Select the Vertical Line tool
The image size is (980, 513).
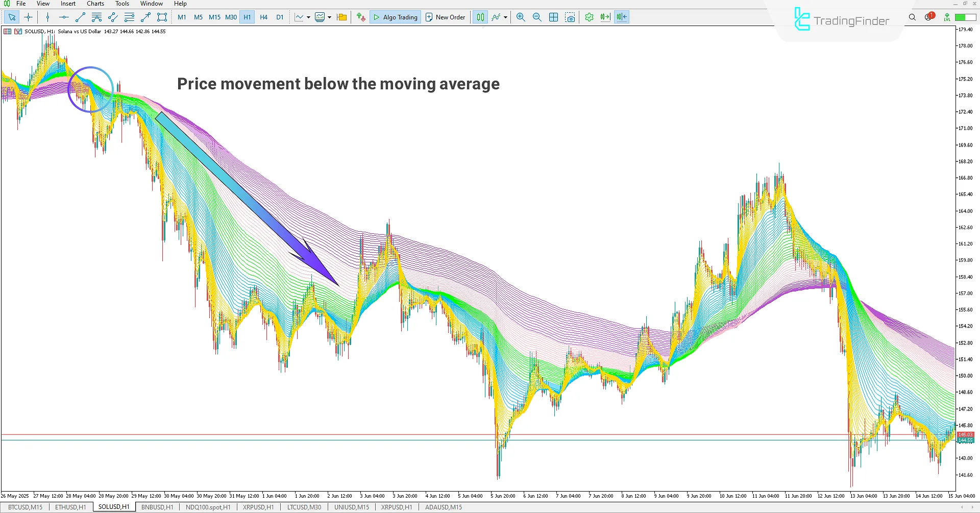47,17
